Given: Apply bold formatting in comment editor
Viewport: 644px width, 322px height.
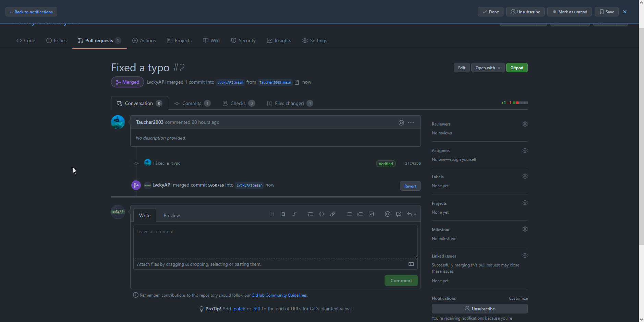Looking at the screenshot, I should [283, 214].
